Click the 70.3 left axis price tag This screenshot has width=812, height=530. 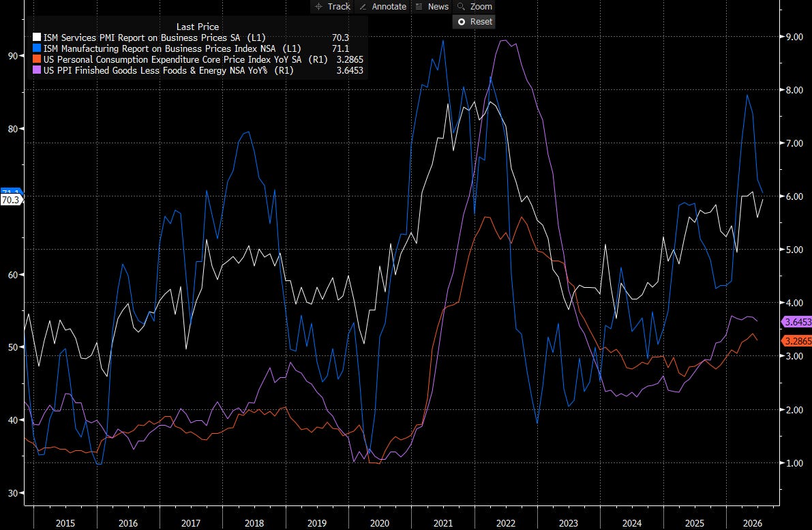coord(12,200)
